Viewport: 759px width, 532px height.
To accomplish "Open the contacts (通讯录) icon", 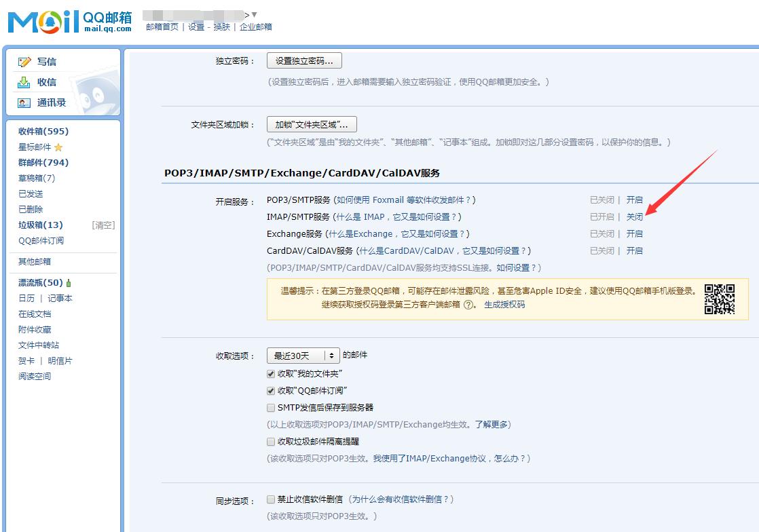I will point(23,103).
